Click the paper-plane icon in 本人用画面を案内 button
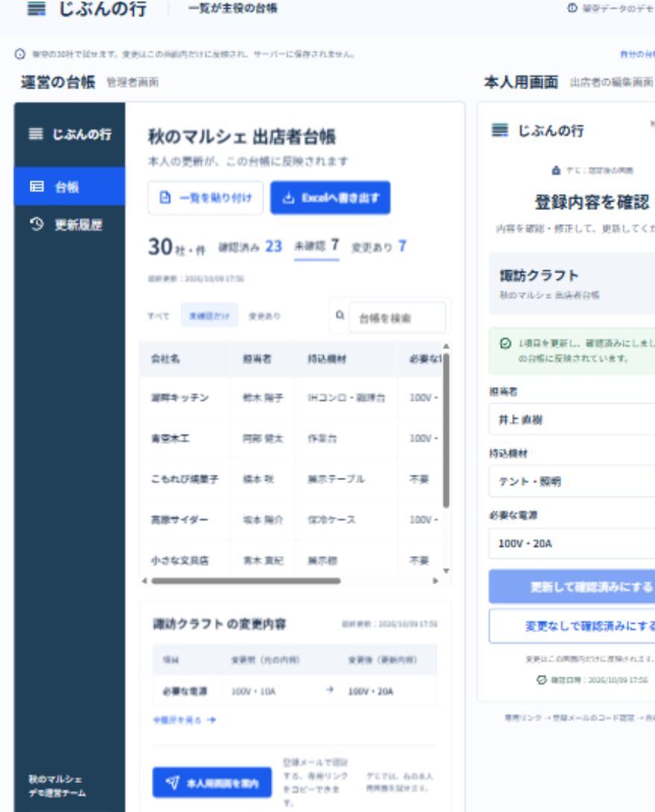This screenshot has height=812, width=655. pyautogui.click(x=173, y=782)
